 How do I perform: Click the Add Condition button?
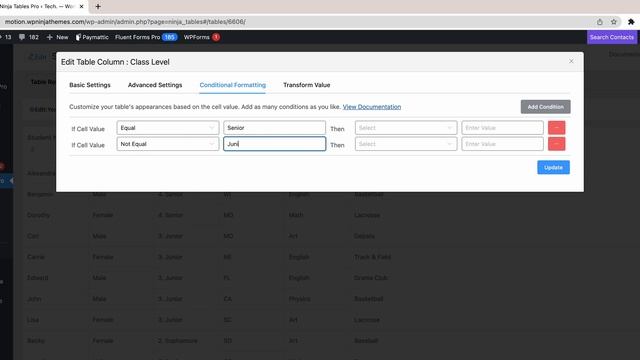pyautogui.click(x=545, y=107)
